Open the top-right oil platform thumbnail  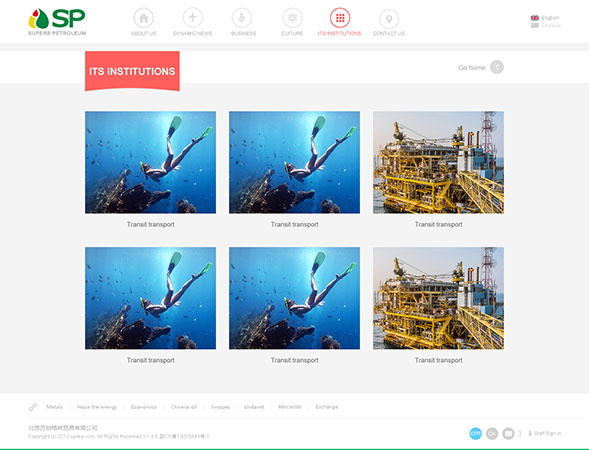click(x=438, y=162)
